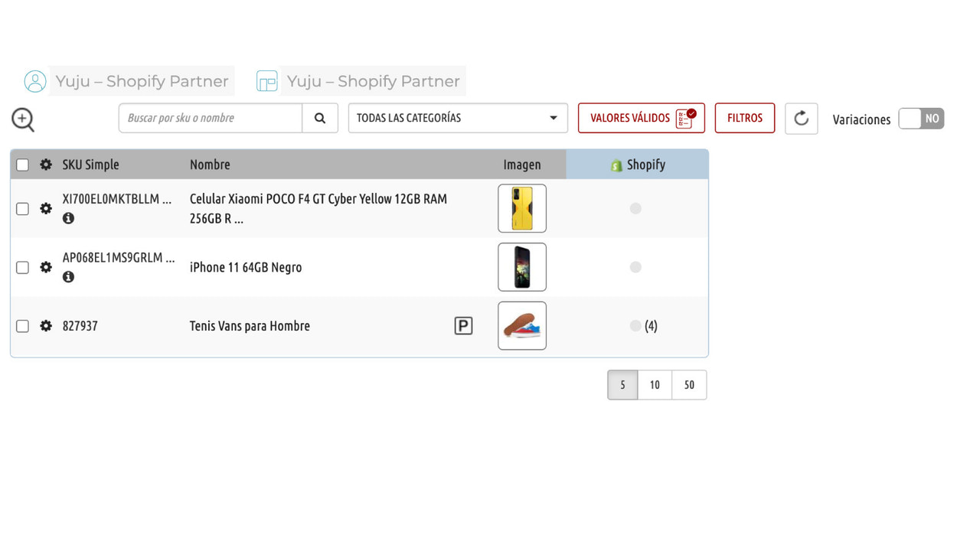This screenshot has height=551, width=980.
Task: Click the Imagen column header
Action: [522, 164]
